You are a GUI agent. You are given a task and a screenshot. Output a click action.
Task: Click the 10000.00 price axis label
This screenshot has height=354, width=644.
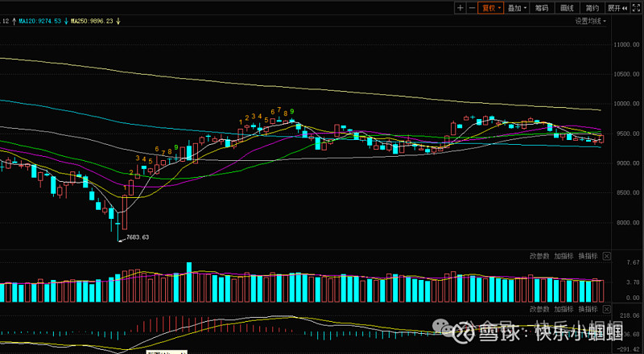(x=626, y=104)
